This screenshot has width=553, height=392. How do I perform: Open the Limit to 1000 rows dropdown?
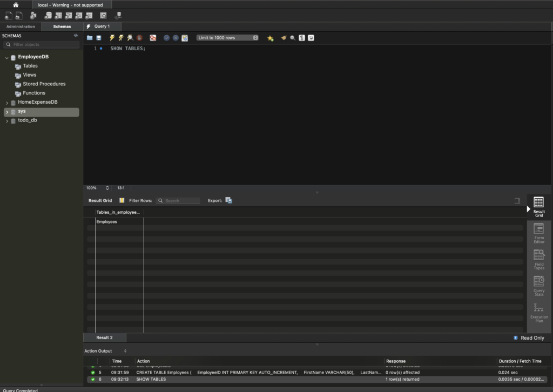click(x=227, y=38)
